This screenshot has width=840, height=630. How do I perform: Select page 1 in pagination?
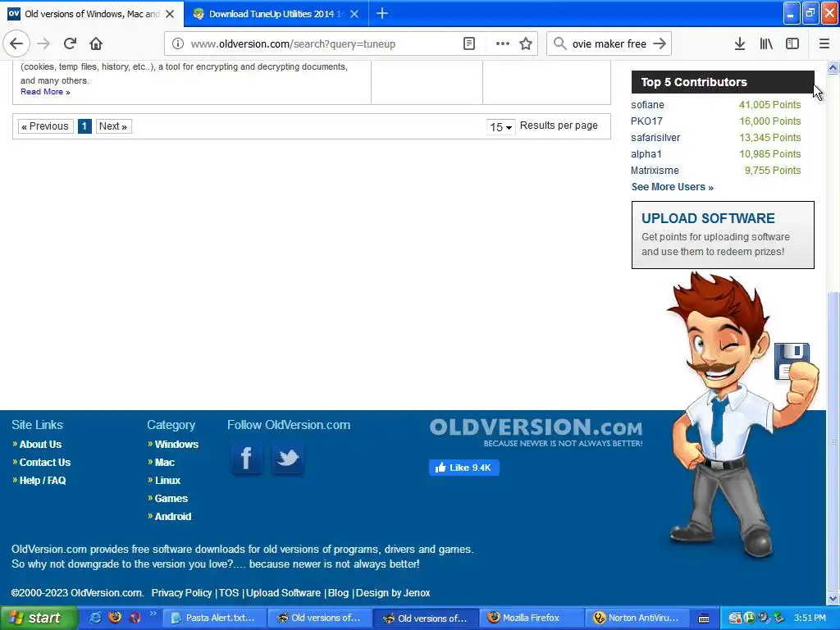84,126
